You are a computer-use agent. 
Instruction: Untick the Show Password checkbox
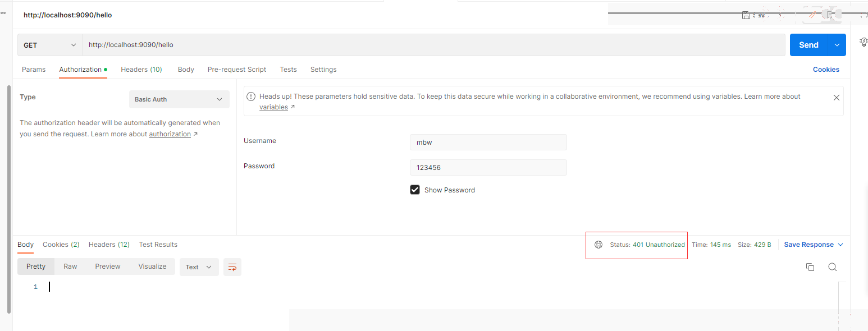pyautogui.click(x=415, y=190)
